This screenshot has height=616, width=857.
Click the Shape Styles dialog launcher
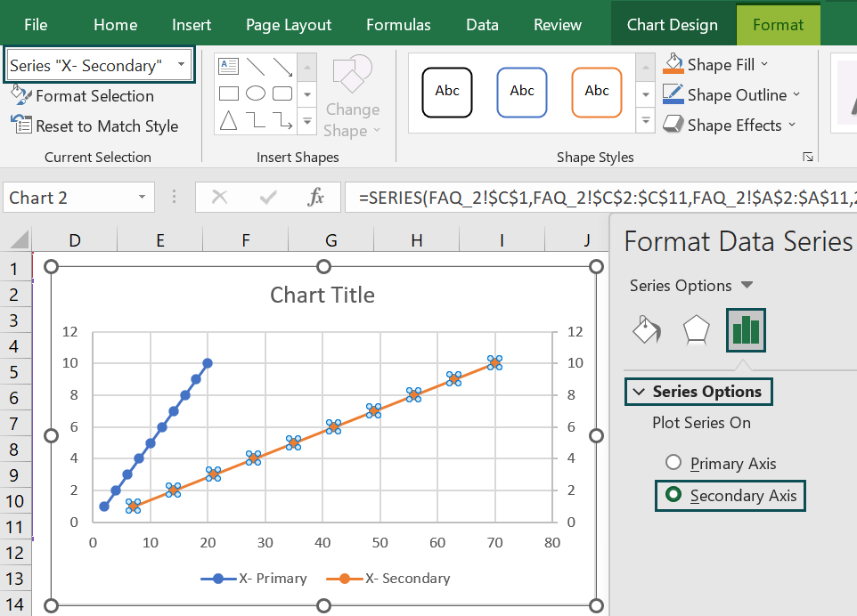808,158
